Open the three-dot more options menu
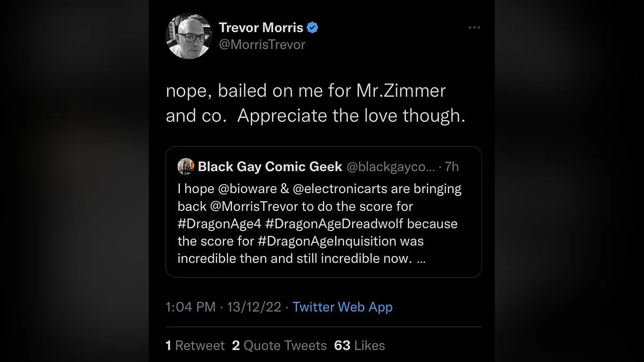 coord(474,28)
